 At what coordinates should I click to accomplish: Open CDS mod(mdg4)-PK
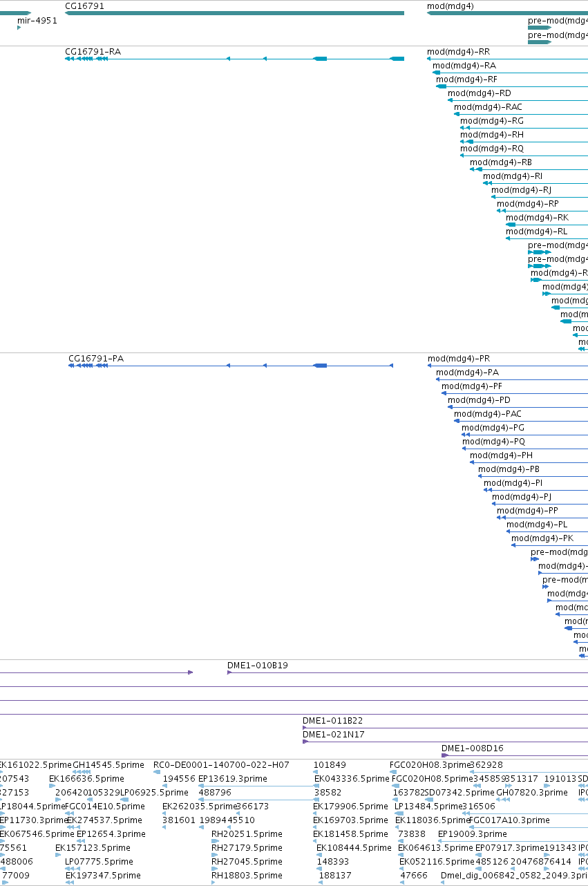(x=542, y=538)
